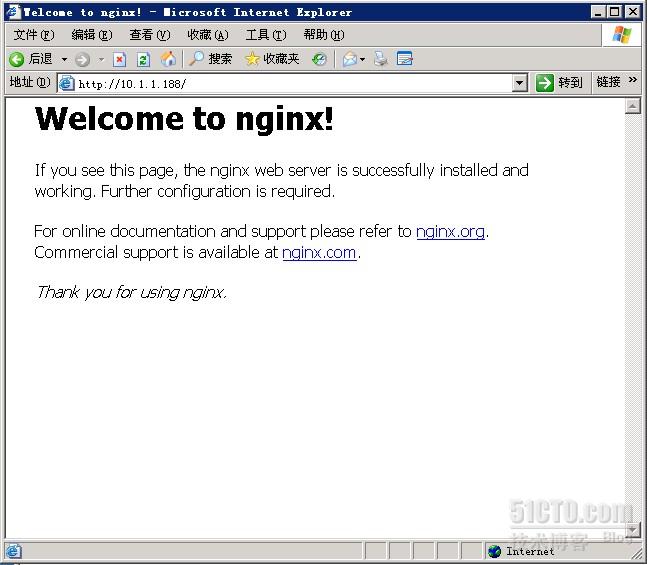647x565 pixels.
Task: Open the 帮助(H) menu
Action: point(324,35)
